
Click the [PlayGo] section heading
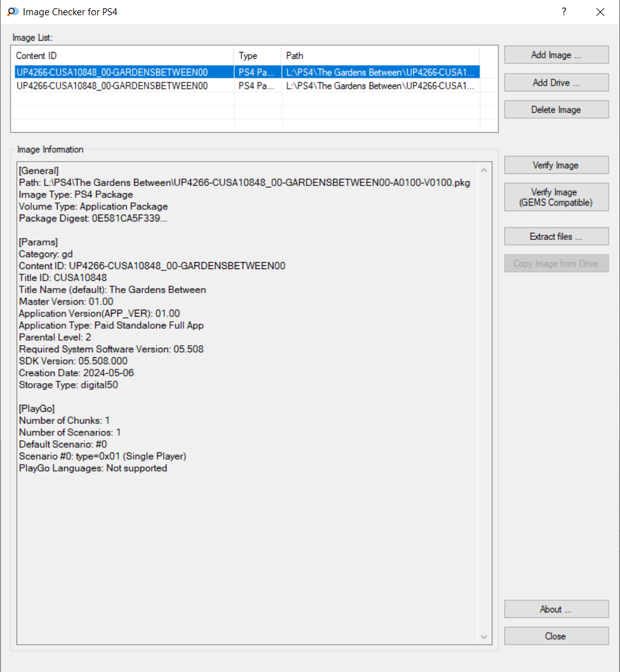point(37,409)
